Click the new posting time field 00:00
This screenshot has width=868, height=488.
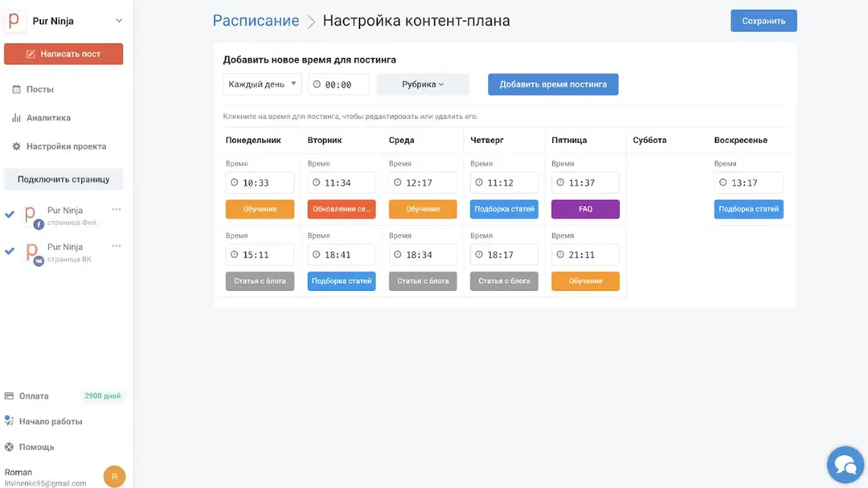339,84
